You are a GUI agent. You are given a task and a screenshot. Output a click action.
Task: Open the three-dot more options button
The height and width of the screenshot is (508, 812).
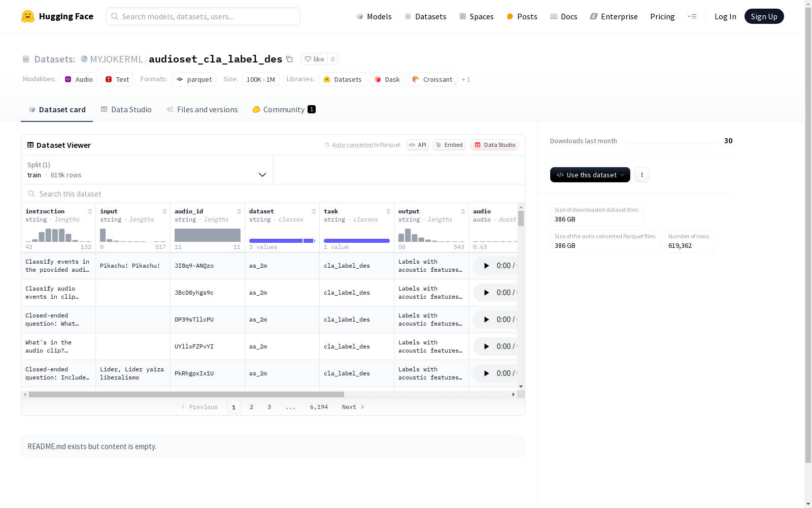click(x=642, y=175)
